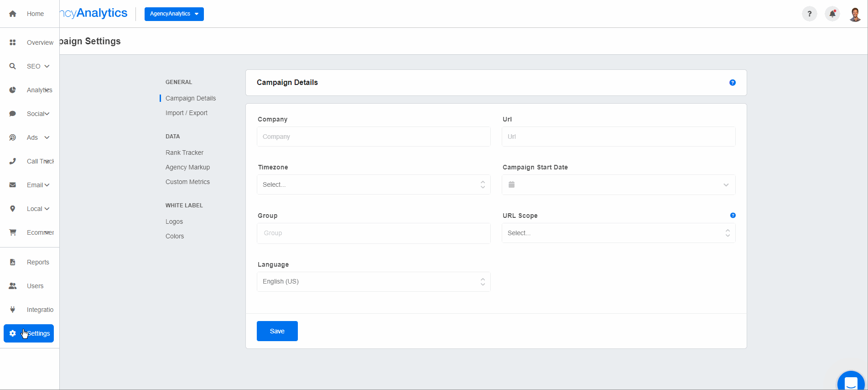868x390 pixels.
Task: Go to Import / Export settings
Action: [x=186, y=113]
